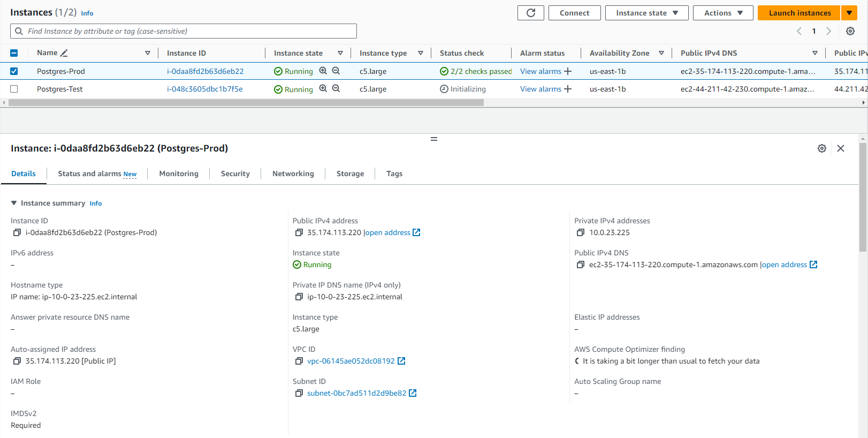This screenshot has width=868, height=438.
Task: Add alarm plus icon for Postgres-Prod
Action: coord(568,71)
